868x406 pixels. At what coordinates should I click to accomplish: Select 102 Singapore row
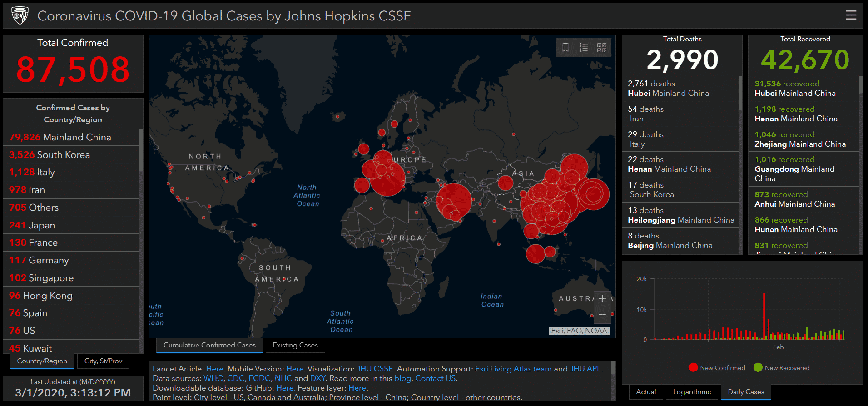tap(71, 278)
